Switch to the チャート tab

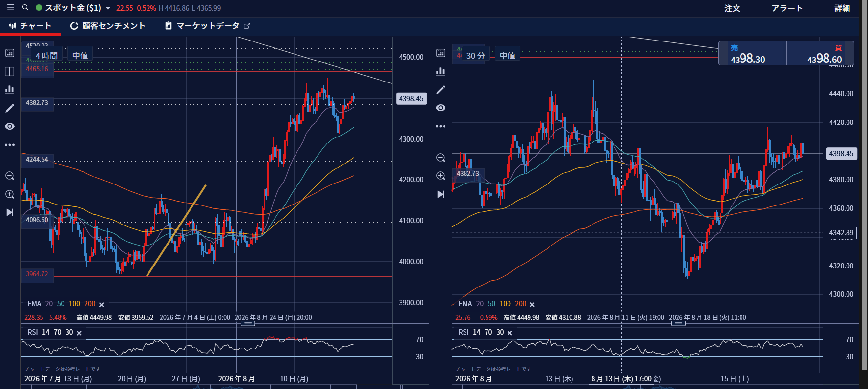click(30, 26)
